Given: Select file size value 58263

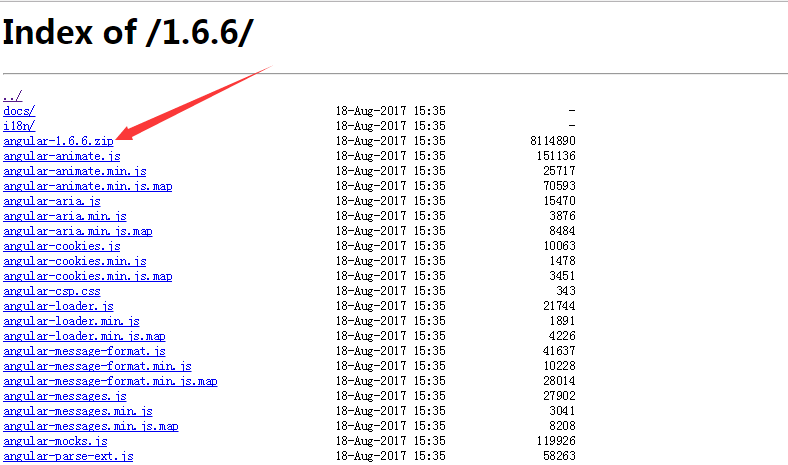Looking at the screenshot, I should (x=559, y=456).
